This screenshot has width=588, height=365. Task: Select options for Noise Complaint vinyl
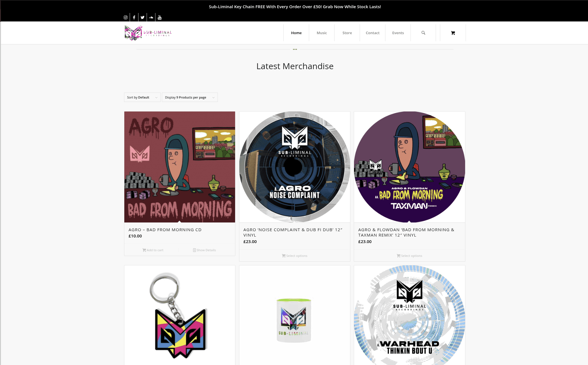point(294,256)
